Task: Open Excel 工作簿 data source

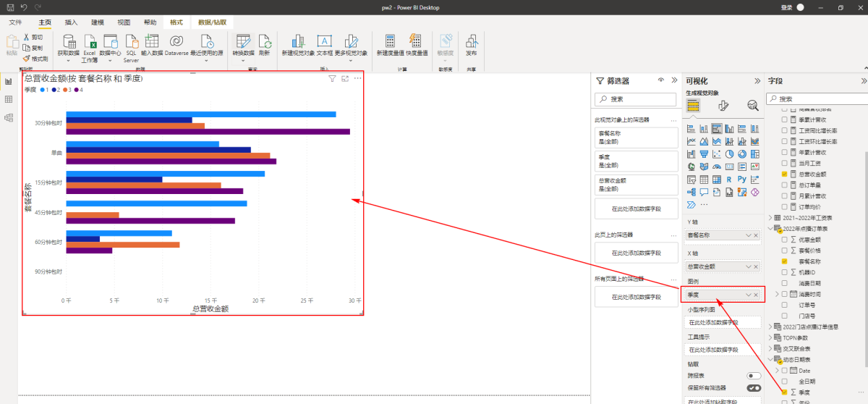Action: (90, 48)
